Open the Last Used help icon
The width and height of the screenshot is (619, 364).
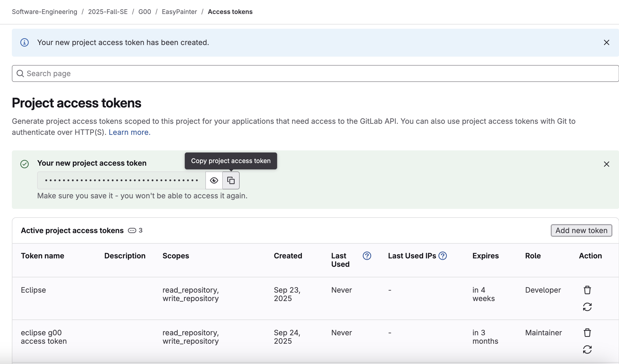point(367,256)
